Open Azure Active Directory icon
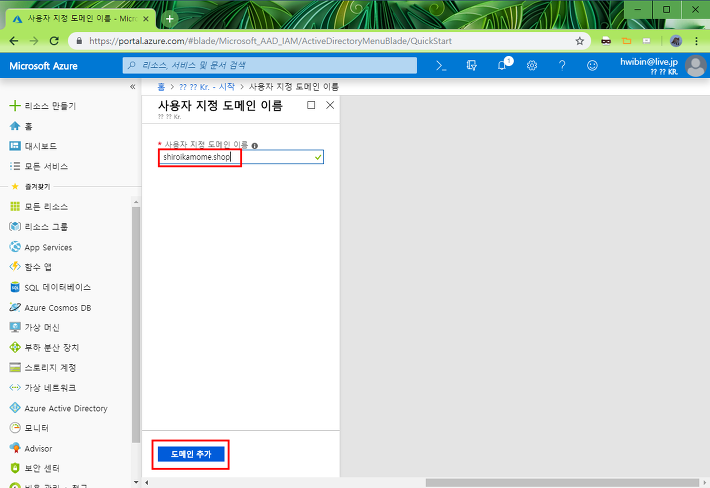Image resolution: width=710 pixels, height=488 pixels. point(15,408)
